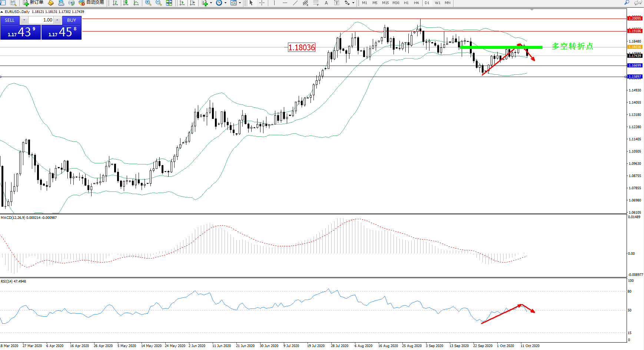644x350 pixels.
Task: Zoom in on the chart
Action: [x=148, y=3]
